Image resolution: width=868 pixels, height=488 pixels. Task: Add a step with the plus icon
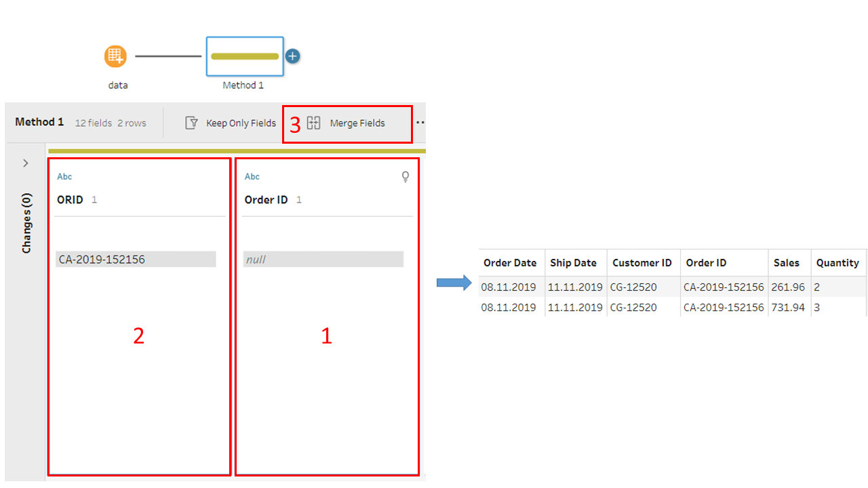coord(292,56)
